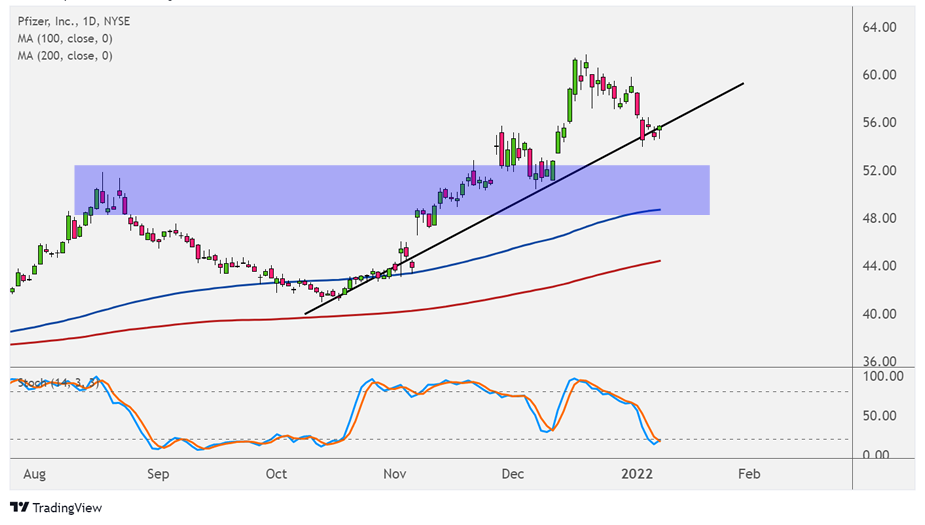Click the TradingView logo
This screenshot has height=525, width=925.
[19, 507]
